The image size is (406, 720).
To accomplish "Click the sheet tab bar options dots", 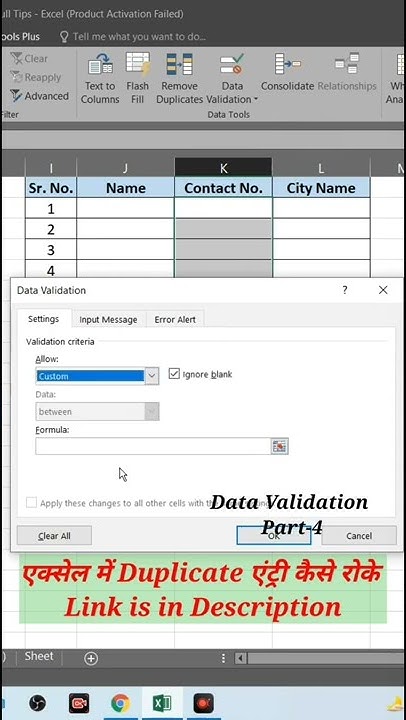I will pos(224,658).
